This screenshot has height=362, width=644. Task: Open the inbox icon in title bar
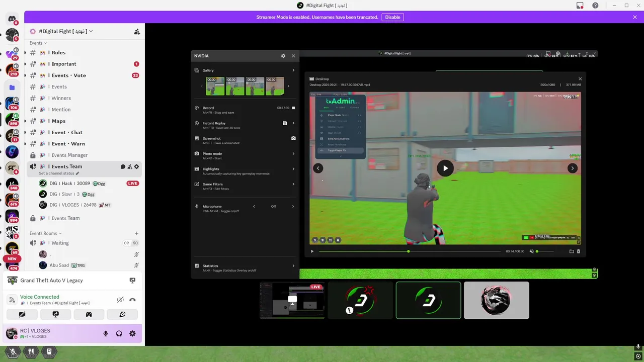pos(580,6)
